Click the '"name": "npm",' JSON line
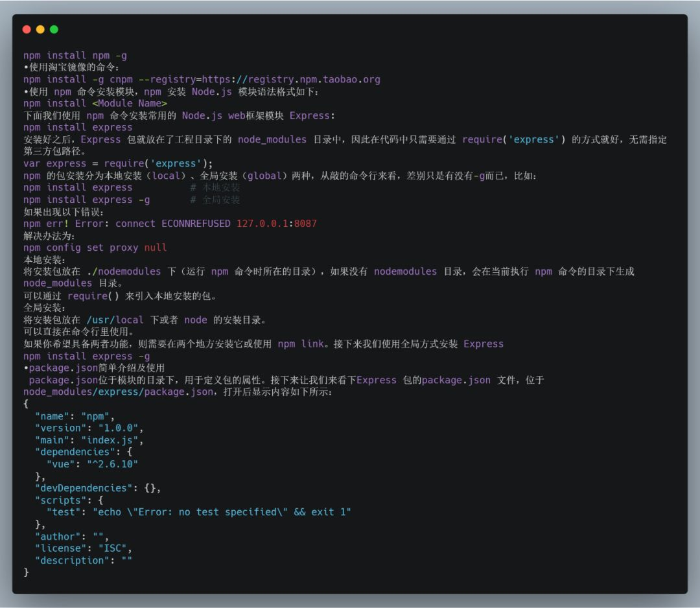The height and width of the screenshot is (608, 700). (x=75, y=417)
